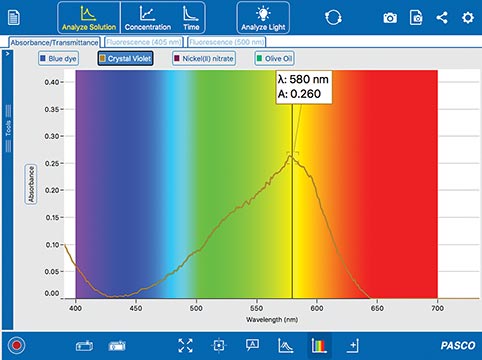The width and height of the screenshot is (482, 360).
Task: Switch to Fluorescence (500 nm) tab
Action: (x=227, y=42)
